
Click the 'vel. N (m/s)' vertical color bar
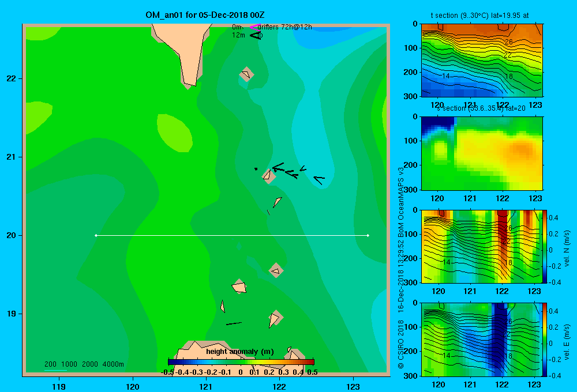pyautogui.click(x=545, y=246)
